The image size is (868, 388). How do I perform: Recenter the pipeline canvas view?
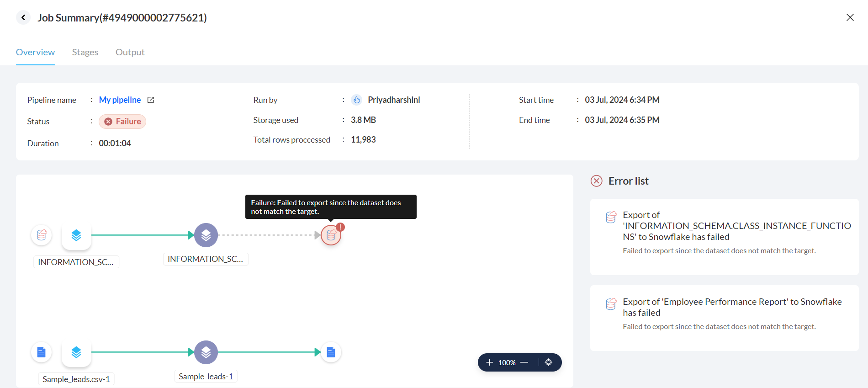(549, 362)
